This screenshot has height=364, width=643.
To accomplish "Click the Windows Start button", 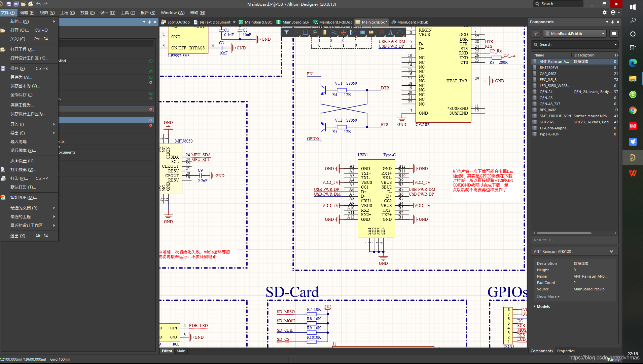I will pos(633,7).
